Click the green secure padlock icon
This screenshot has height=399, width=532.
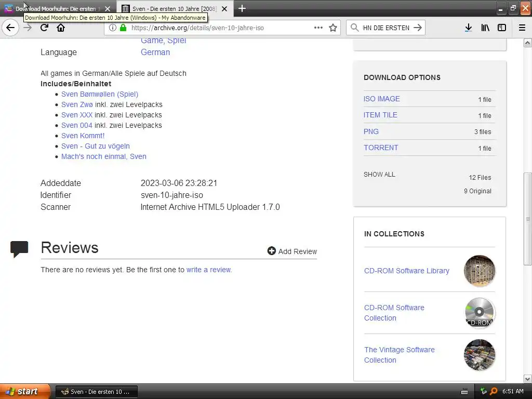(x=123, y=28)
